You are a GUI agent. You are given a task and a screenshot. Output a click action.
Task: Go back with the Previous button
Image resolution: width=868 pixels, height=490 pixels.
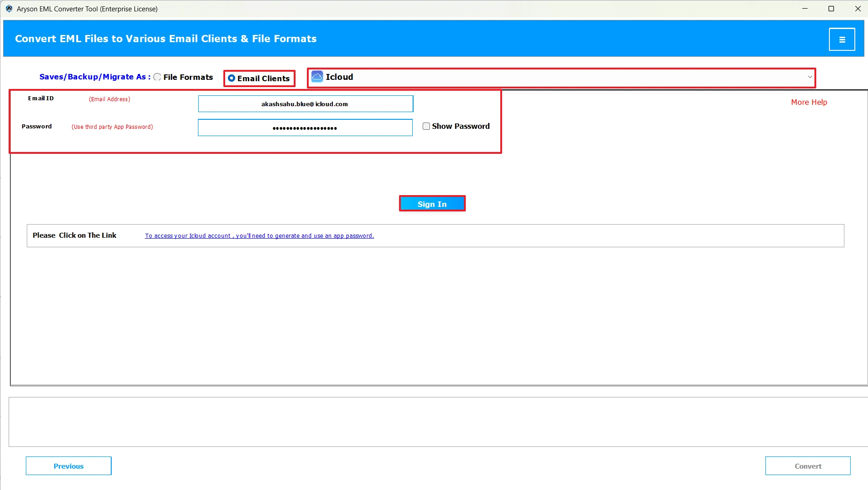[x=69, y=466]
